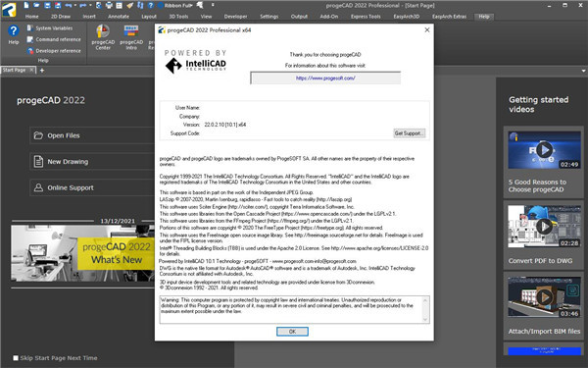Click the blue double-arrows icon before the help icon
The image size is (588, 368).
tap(140, 5)
